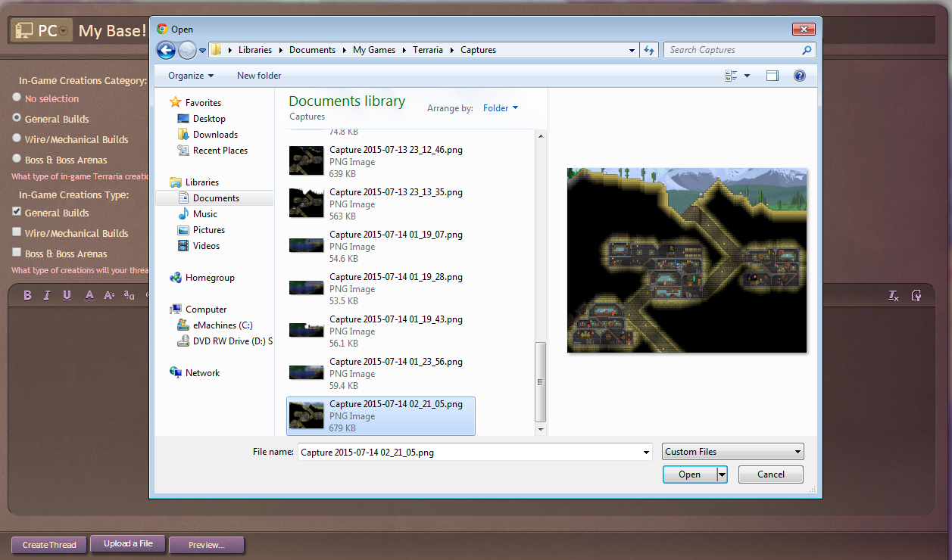Click the New folder button
The image size is (952, 560).
[259, 76]
